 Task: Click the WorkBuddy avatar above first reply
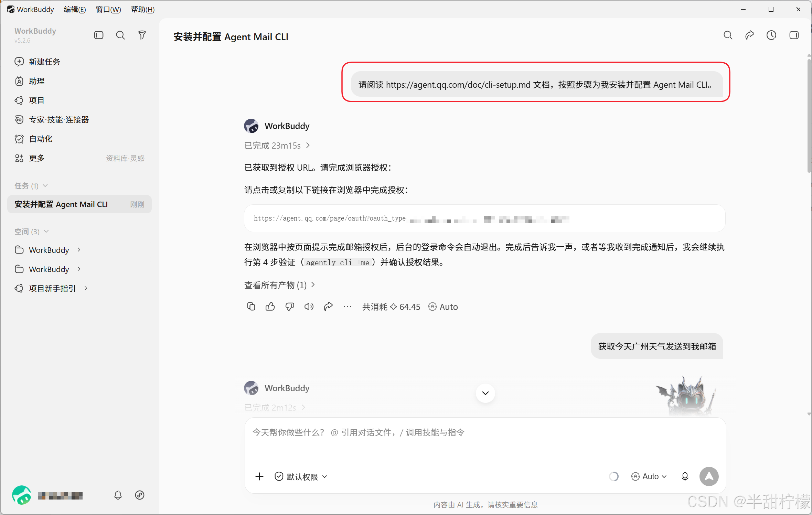point(252,126)
